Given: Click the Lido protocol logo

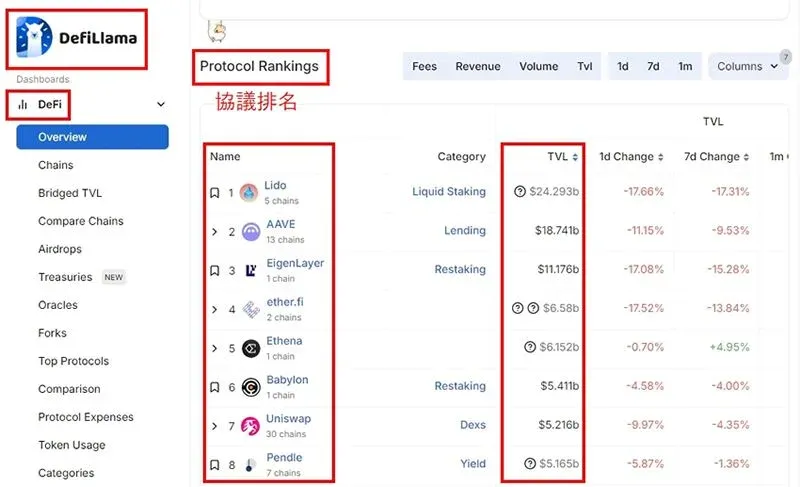Looking at the screenshot, I should point(249,193).
